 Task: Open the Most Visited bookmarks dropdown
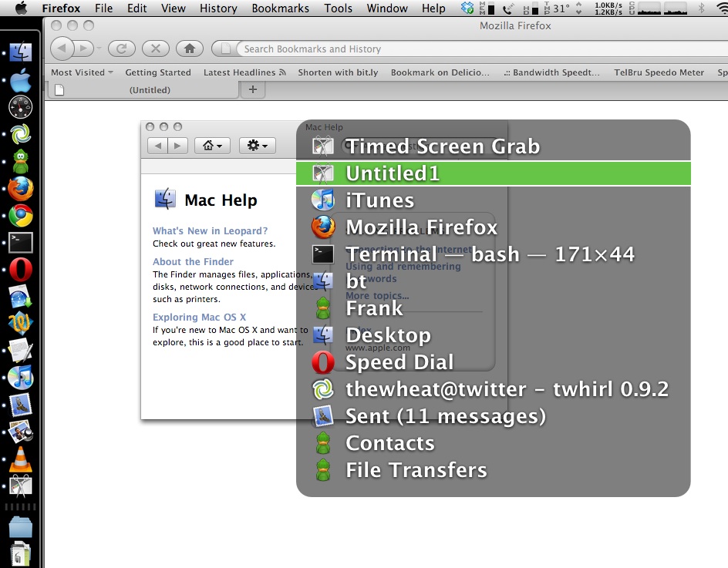click(82, 72)
